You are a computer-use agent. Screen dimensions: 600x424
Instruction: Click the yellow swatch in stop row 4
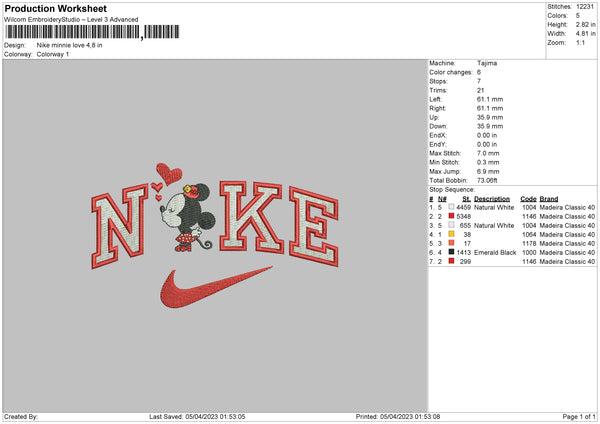coord(452,234)
